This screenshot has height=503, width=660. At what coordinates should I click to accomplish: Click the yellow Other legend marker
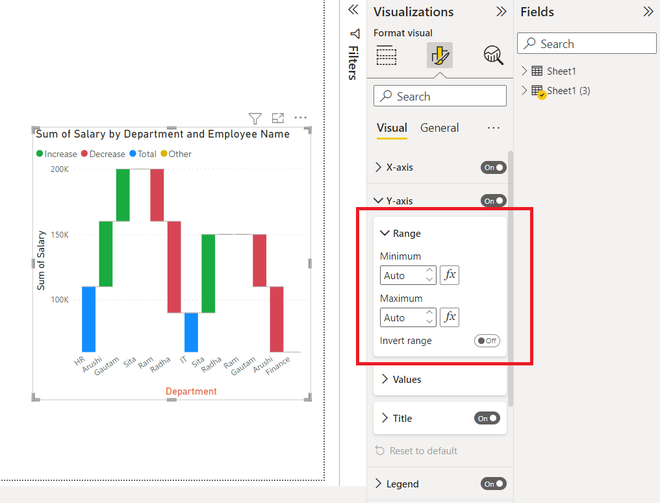(x=164, y=154)
